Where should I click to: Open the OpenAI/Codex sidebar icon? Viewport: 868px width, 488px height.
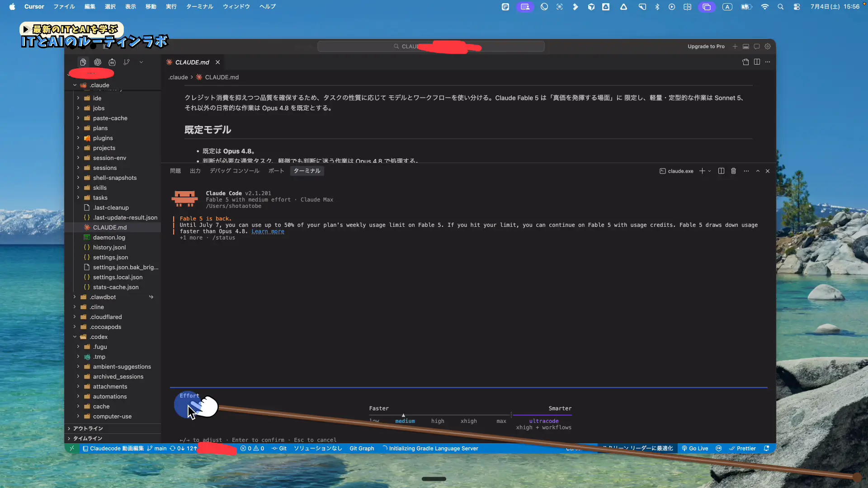[x=98, y=62]
